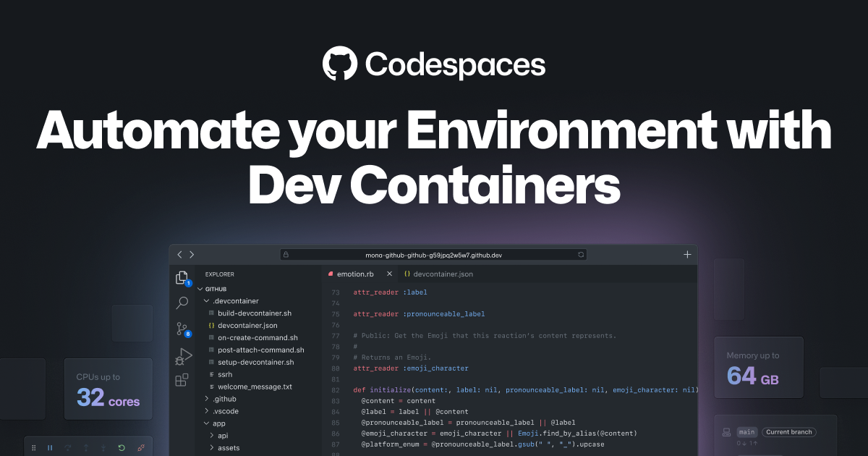Click the lock icon in the address bar
This screenshot has height=456, width=868.
tap(286, 254)
